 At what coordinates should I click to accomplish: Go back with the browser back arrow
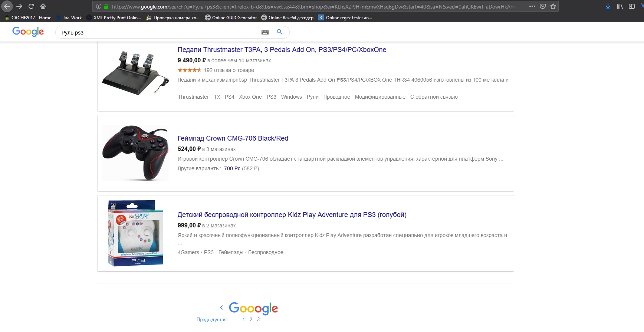click(7, 6)
